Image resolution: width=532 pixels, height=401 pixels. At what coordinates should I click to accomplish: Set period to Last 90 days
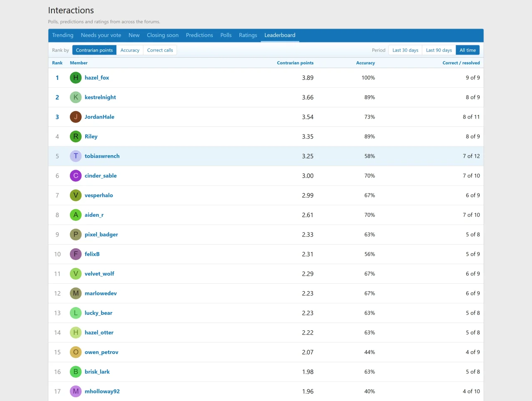click(x=439, y=50)
